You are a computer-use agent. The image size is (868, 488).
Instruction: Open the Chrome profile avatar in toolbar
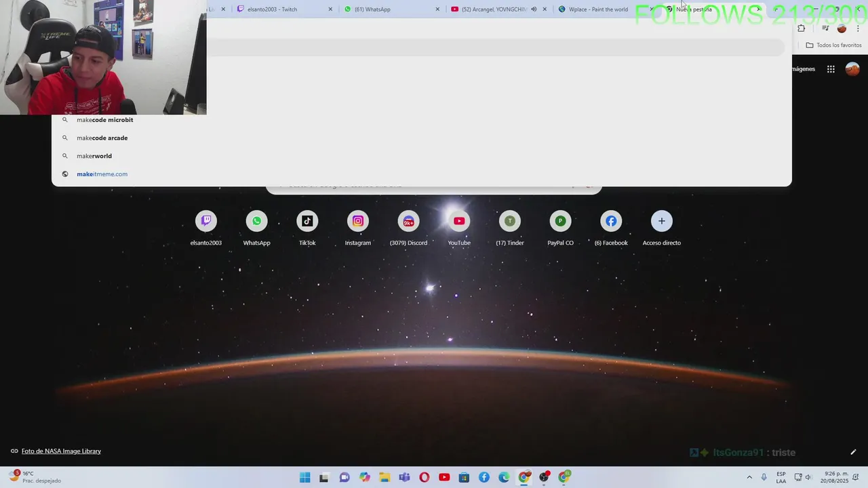pos(842,28)
